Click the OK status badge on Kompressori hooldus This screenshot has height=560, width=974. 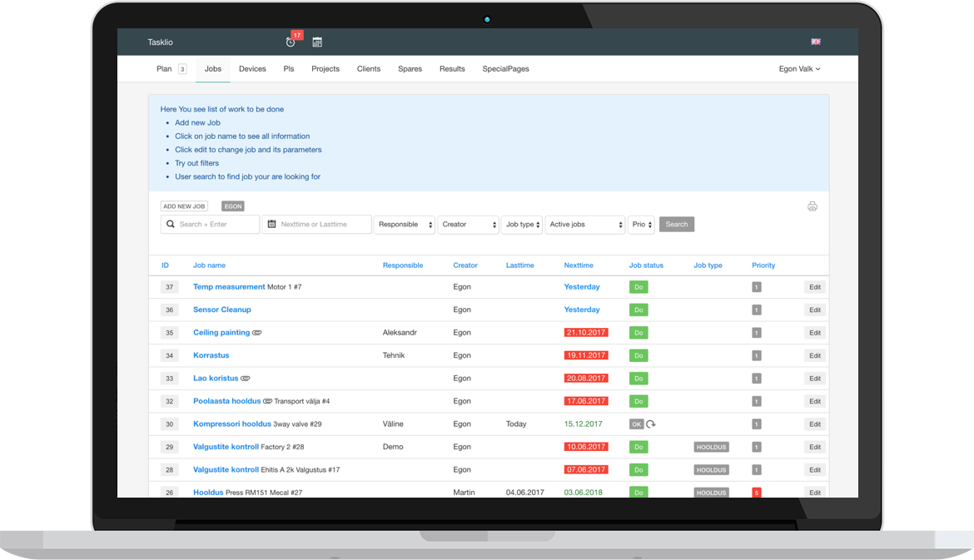(x=636, y=424)
